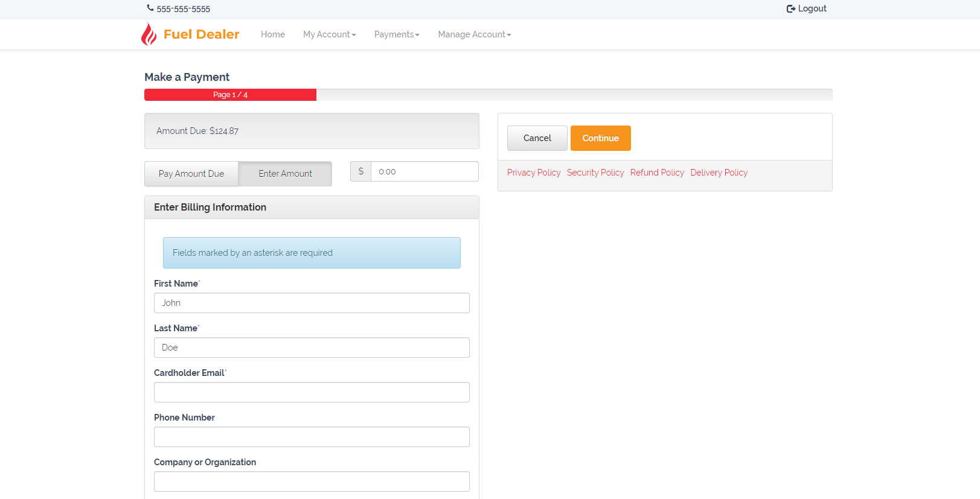The width and height of the screenshot is (980, 499).
Task: Click the Logout link text
Action: tap(812, 8)
